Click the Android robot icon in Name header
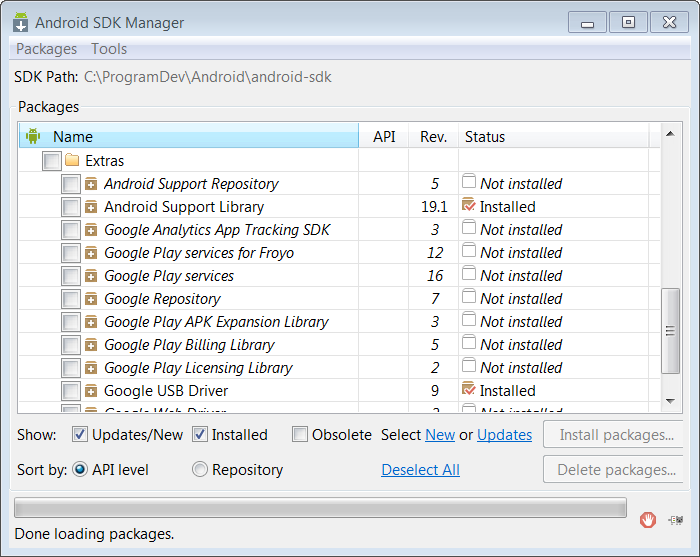 point(33,137)
